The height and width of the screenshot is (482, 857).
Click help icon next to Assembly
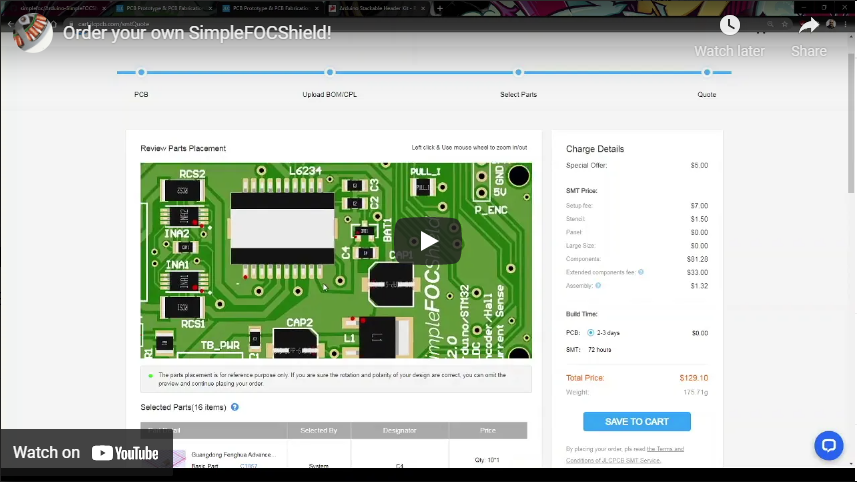(x=598, y=285)
